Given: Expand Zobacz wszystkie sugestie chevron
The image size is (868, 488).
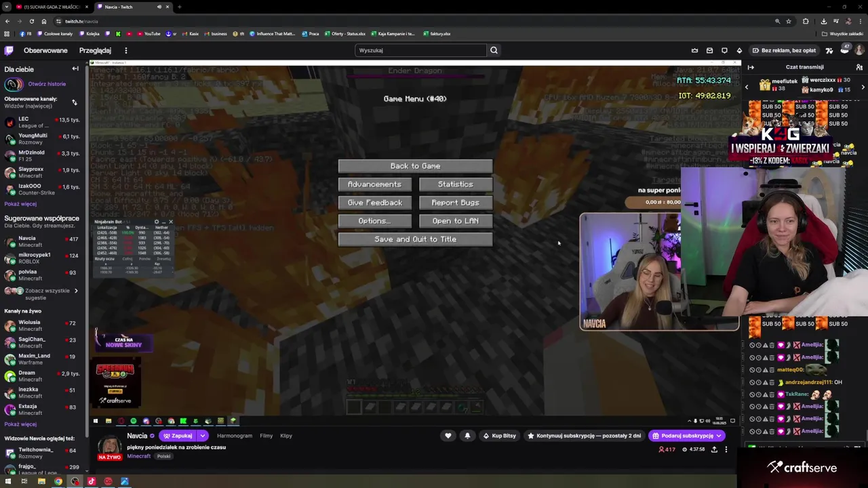Looking at the screenshot, I should tap(75, 291).
